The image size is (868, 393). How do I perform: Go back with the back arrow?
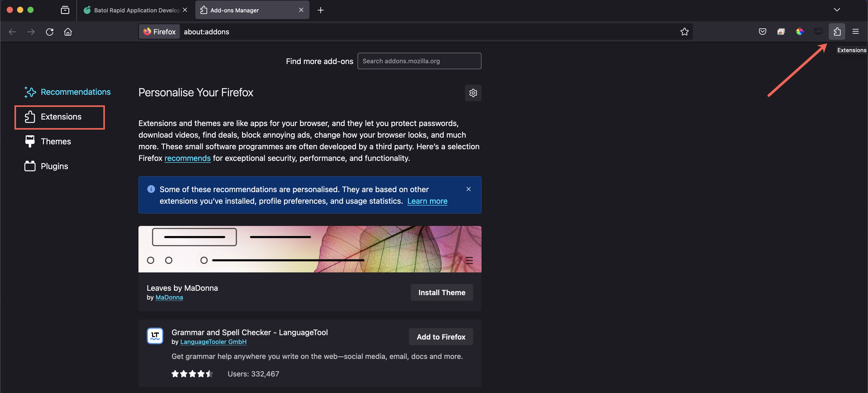coord(12,32)
